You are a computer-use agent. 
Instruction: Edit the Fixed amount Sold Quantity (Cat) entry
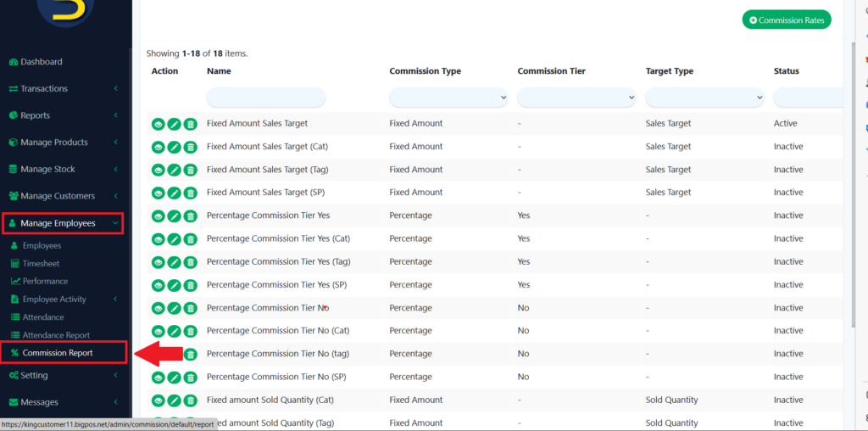point(174,400)
